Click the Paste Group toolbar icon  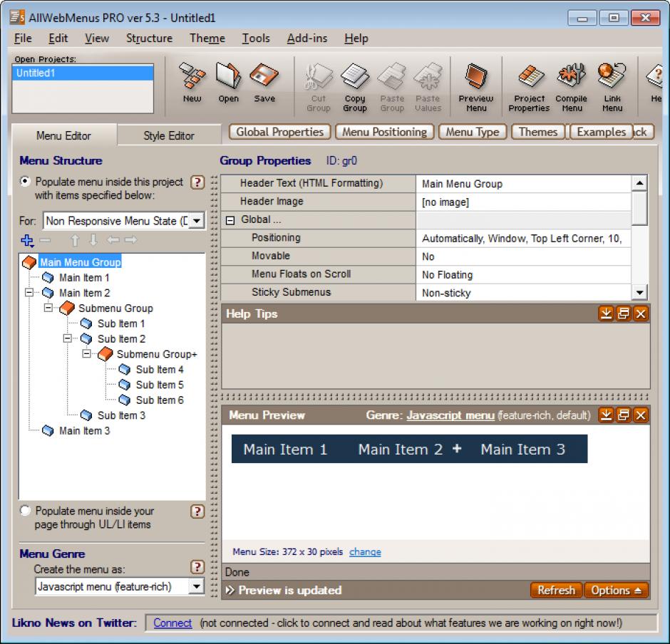tap(392, 88)
